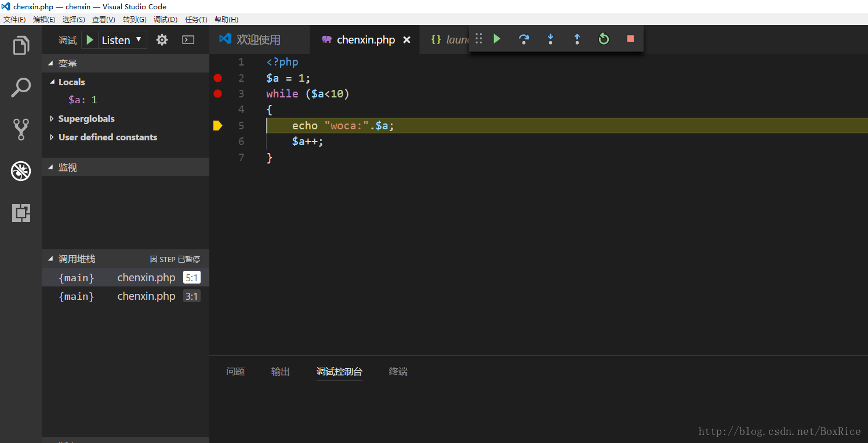
Task: Open the debug console icon
Action: click(188, 40)
